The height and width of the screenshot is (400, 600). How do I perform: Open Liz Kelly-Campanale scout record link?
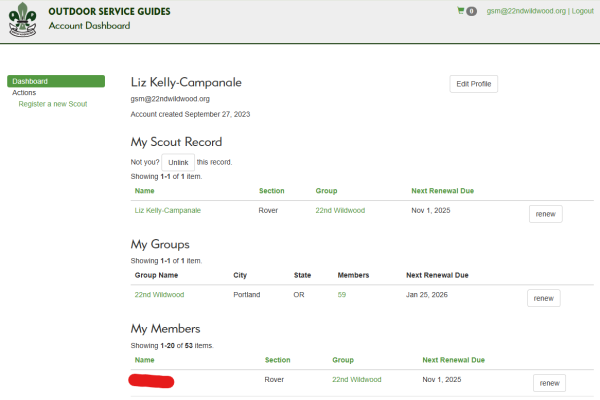pos(167,211)
